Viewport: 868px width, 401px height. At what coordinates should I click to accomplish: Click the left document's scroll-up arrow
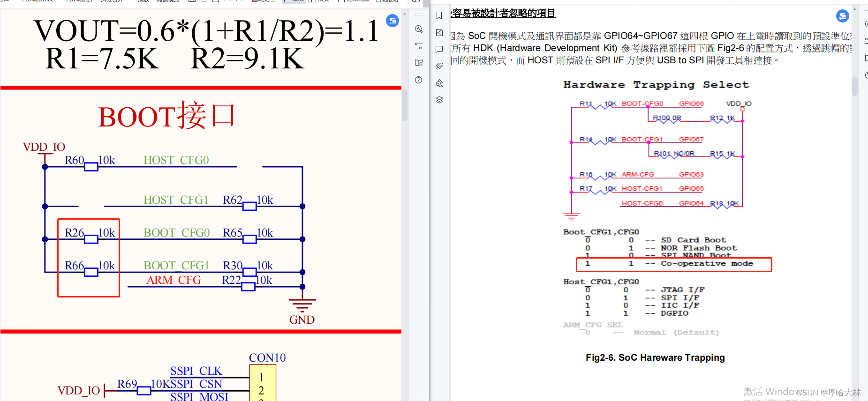(405, 14)
